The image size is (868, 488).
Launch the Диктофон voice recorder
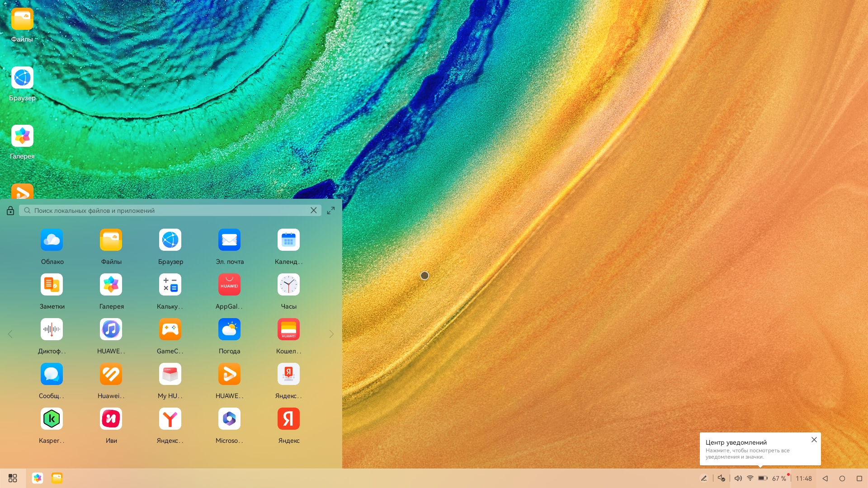tap(52, 329)
